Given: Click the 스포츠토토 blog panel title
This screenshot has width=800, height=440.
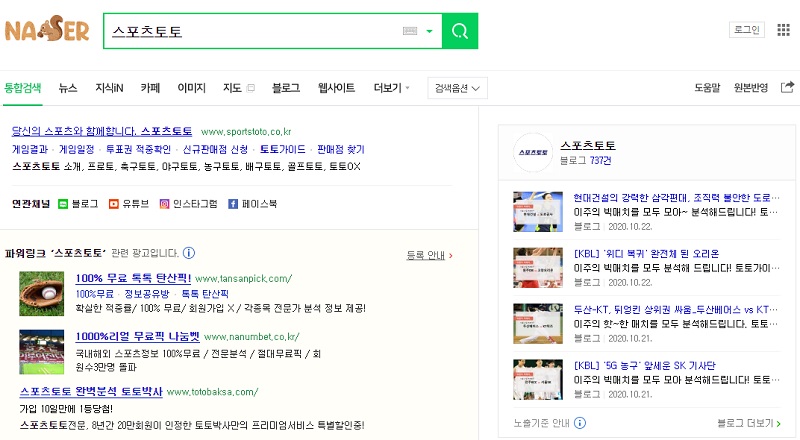Looking at the screenshot, I should point(588,145).
